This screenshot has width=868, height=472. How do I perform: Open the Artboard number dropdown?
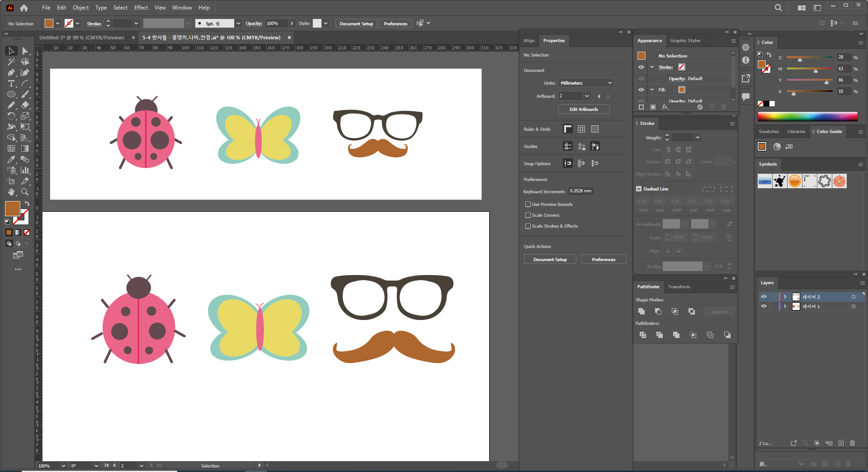pyautogui.click(x=587, y=96)
